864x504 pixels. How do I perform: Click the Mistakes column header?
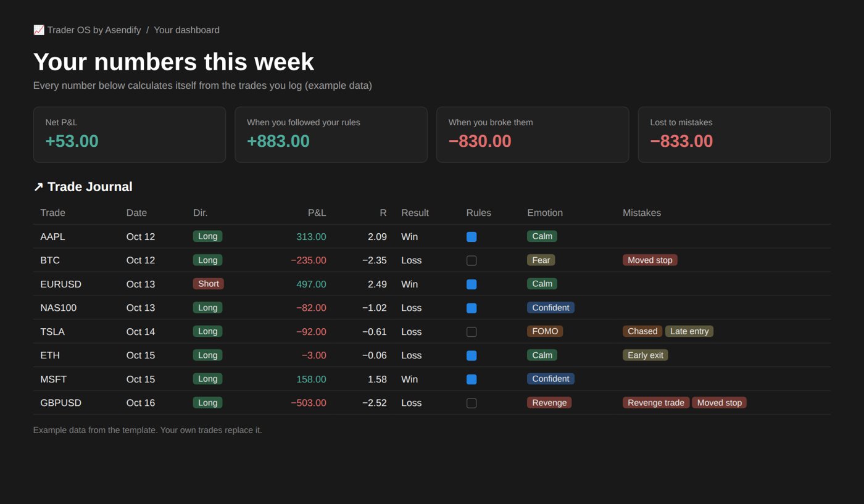coord(642,213)
